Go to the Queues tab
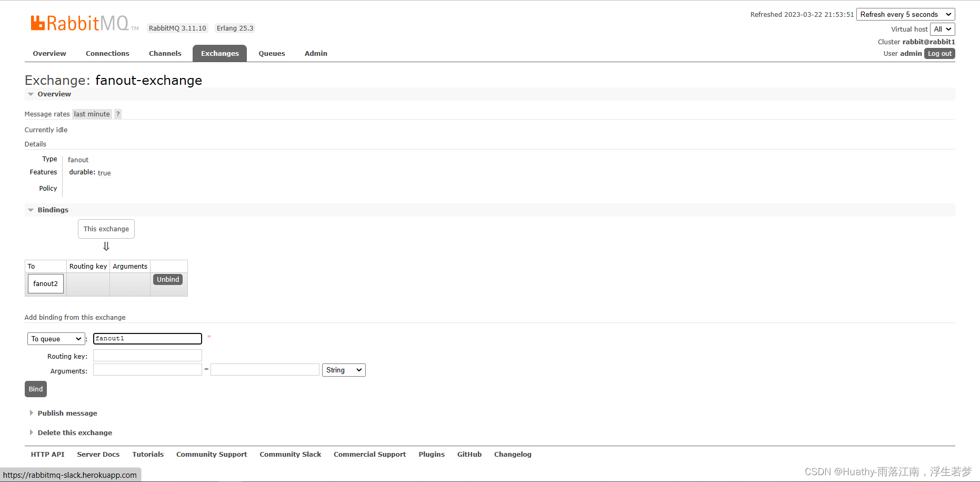980x482 pixels. tap(272, 53)
